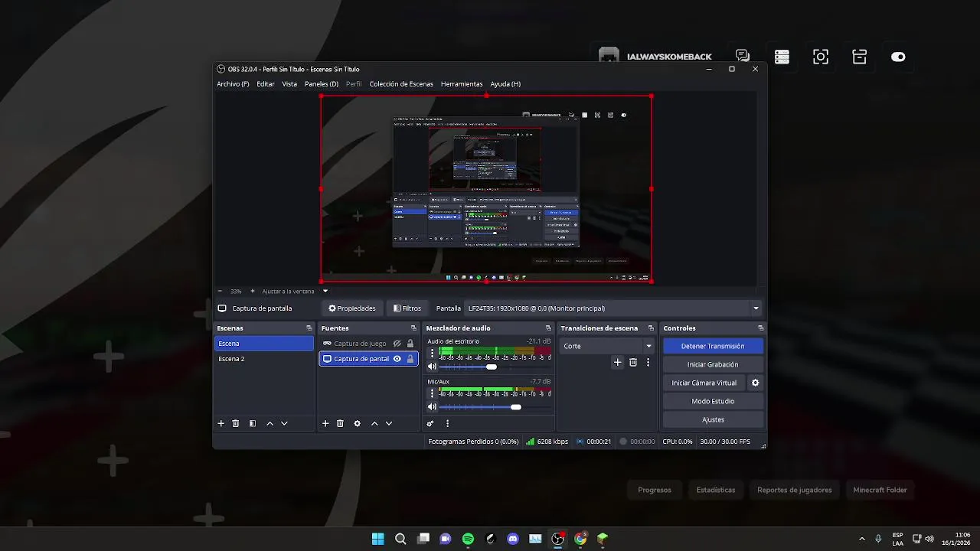Viewport: 980px width, 551px height.
Task: Add a new scene with the plus icon in Escenas
Action: [x=221, y=423]
